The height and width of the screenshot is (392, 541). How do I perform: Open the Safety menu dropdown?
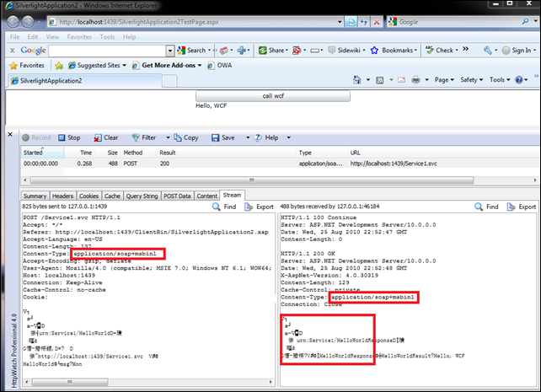pyautogui.click(x=471, y=80)
